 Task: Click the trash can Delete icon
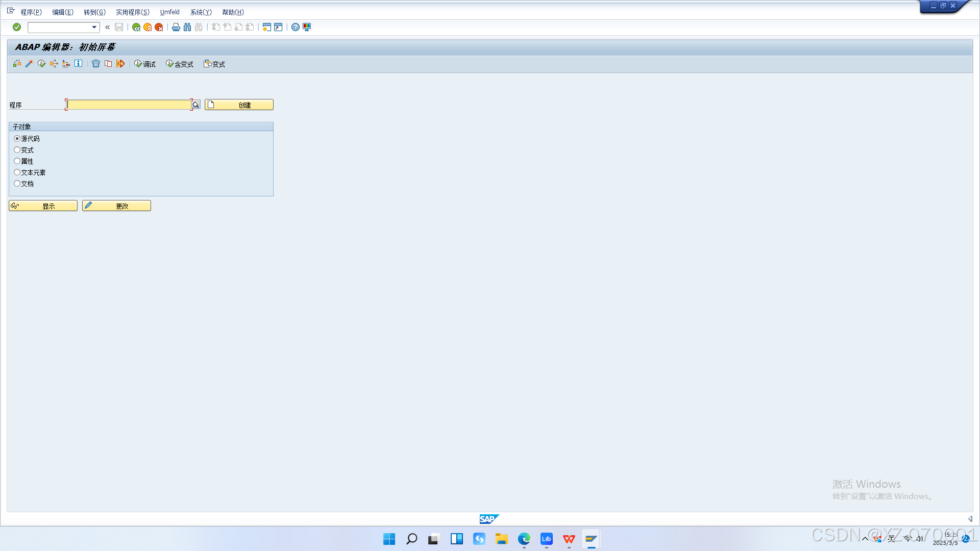pyautogui.click(x=96, y=64)
